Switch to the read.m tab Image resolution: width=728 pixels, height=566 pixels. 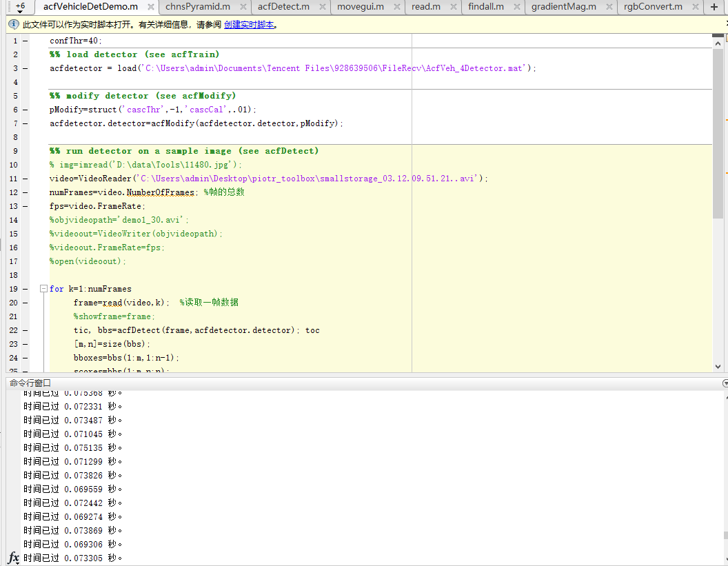point(425,7)
